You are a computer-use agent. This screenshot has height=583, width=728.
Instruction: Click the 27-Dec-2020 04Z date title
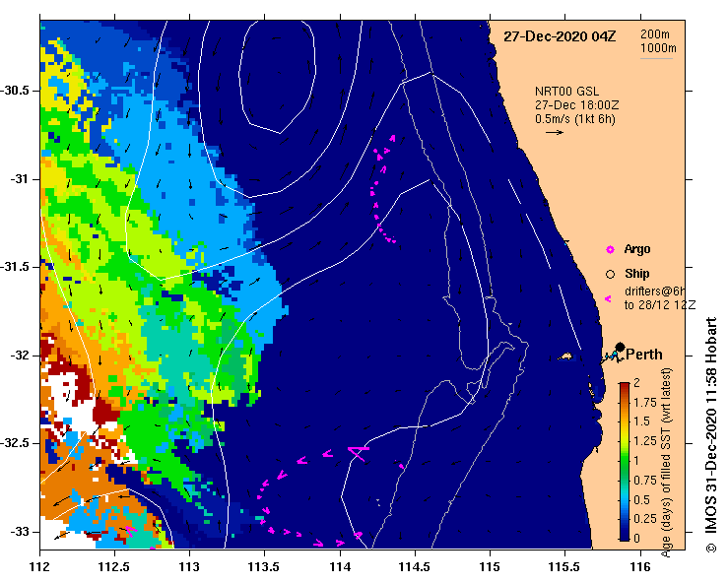coord(560,36)
